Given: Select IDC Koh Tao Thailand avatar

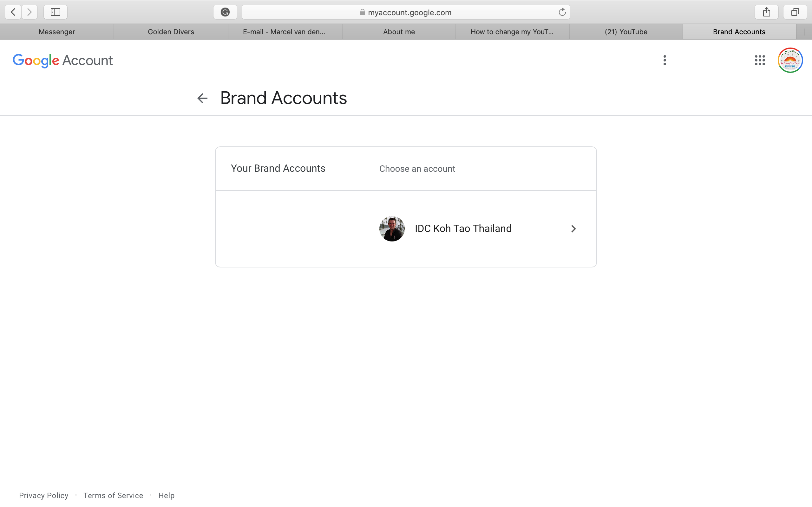Looking at the screenshot, I should pyautogui.click(x=392, y=229).
